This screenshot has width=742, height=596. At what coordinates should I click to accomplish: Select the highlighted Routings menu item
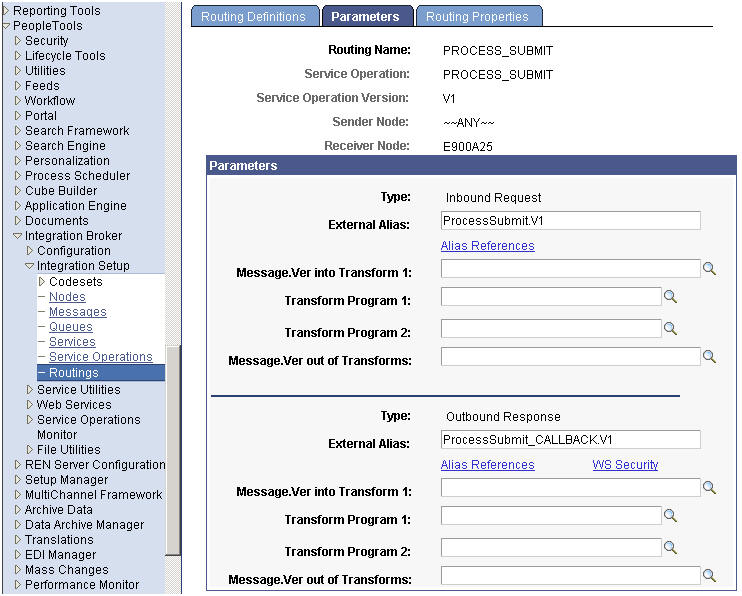101,373
